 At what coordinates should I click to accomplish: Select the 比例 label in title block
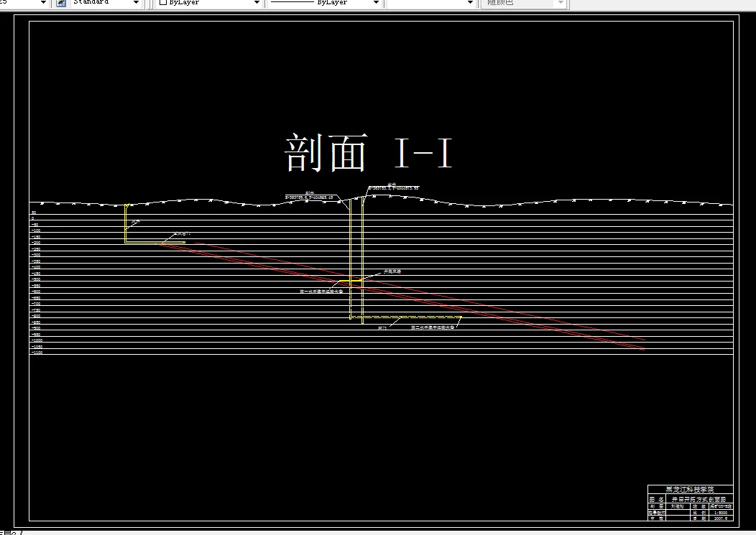coord(700,512)
